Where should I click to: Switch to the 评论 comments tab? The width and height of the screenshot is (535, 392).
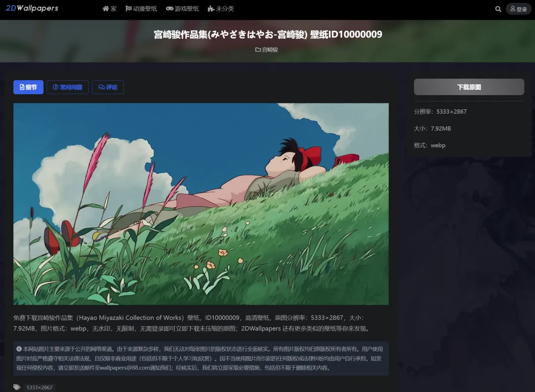pyautogui.click(x=108, y=87)
